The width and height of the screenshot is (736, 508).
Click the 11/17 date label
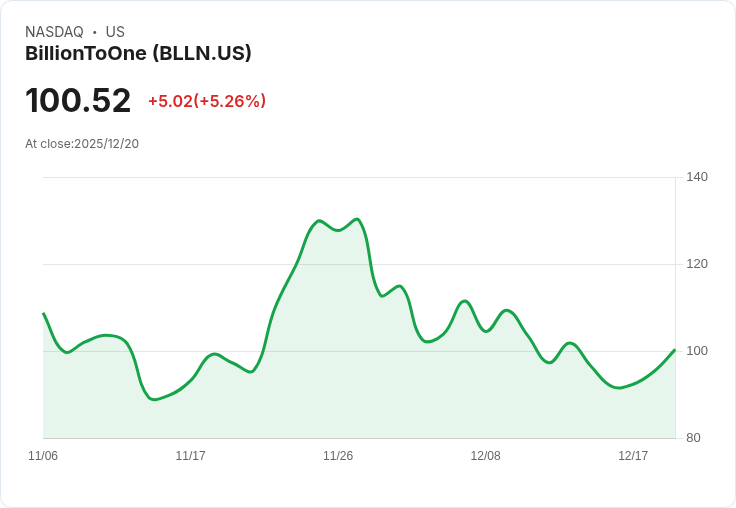coord(191,455)
